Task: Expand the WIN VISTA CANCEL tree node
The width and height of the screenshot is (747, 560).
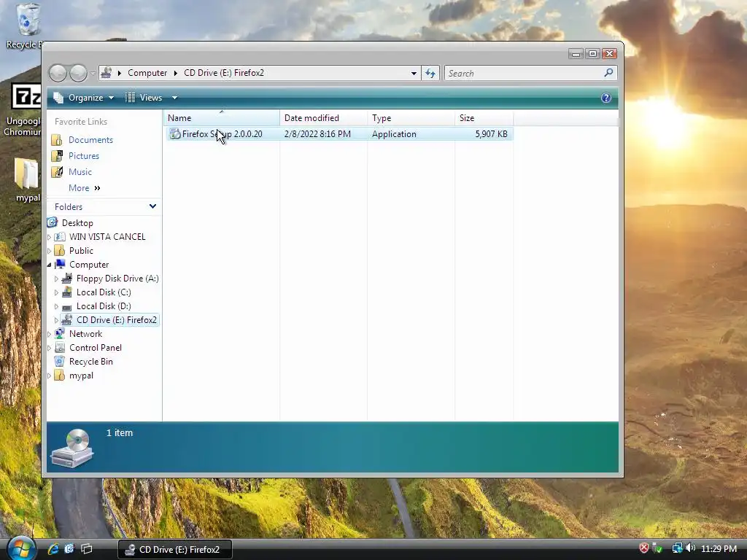Action: click(x=49, y=237)
